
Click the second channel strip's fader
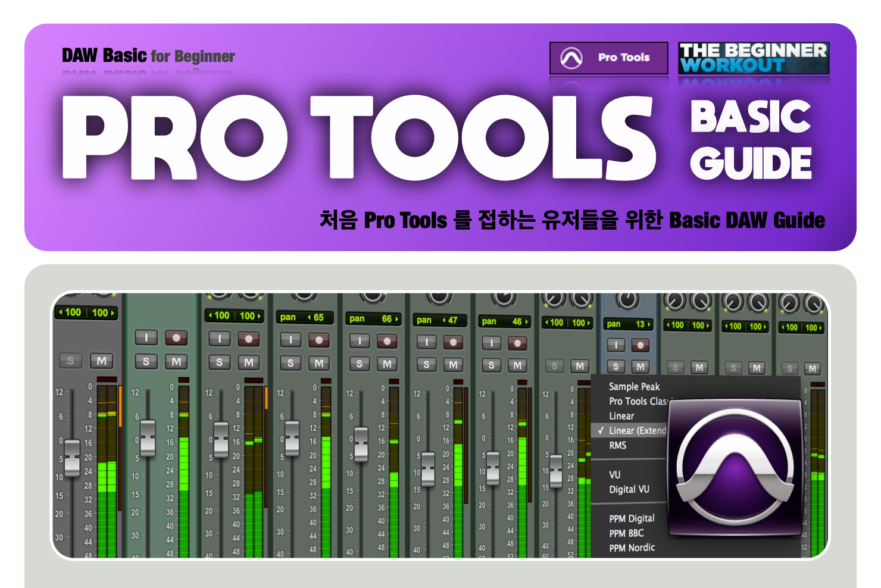147,437
